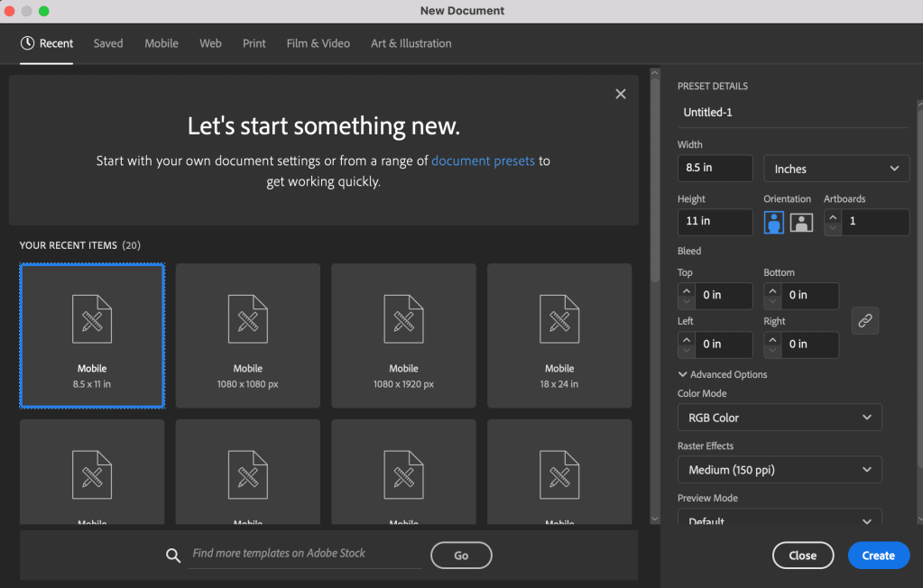
Task: Follow the document presets link
Action: click(x=483, y=161)
